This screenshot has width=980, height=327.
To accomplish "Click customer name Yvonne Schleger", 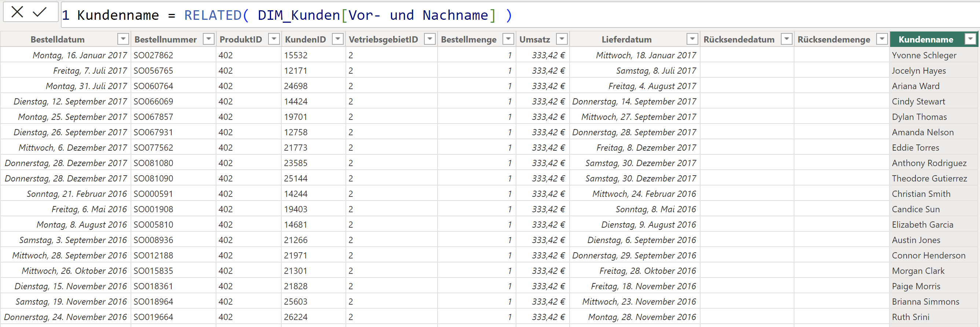I will tap(924, 55).
